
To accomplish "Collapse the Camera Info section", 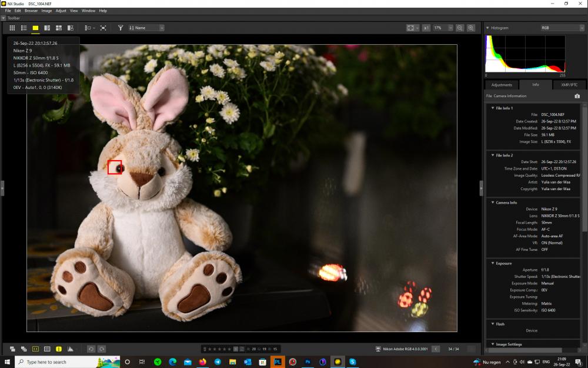I will (493, 203).
